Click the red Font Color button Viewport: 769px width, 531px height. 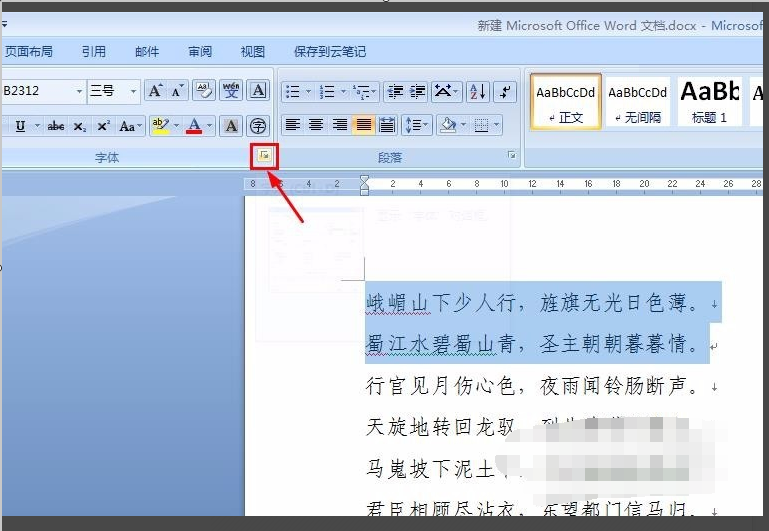(x=194, y=126)
